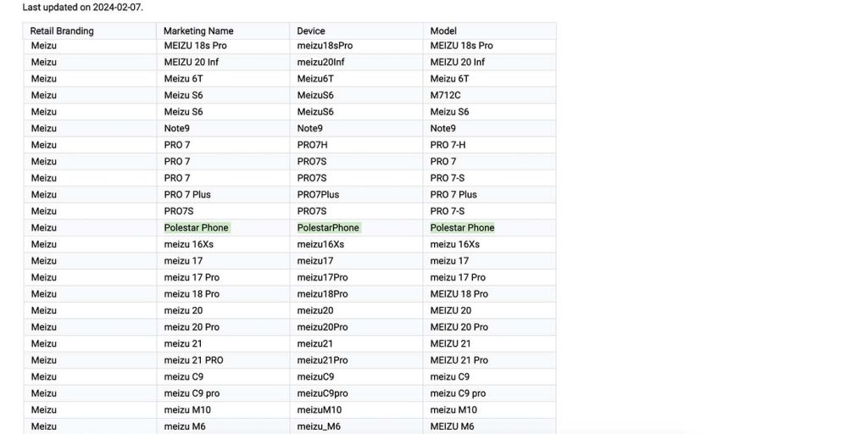868x434 pixels.
Task: Click the PRO7Plus device cell
Action: tap(318, 194)
